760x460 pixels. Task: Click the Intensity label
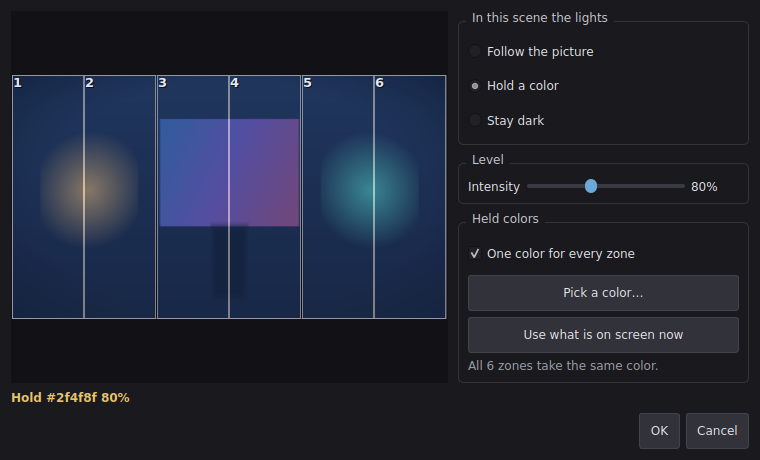[493, 187]
